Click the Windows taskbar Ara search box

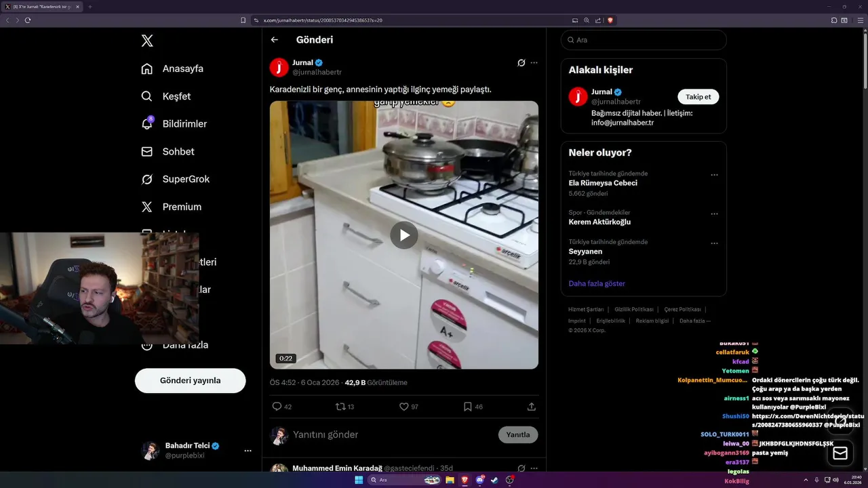pos(404,480)
